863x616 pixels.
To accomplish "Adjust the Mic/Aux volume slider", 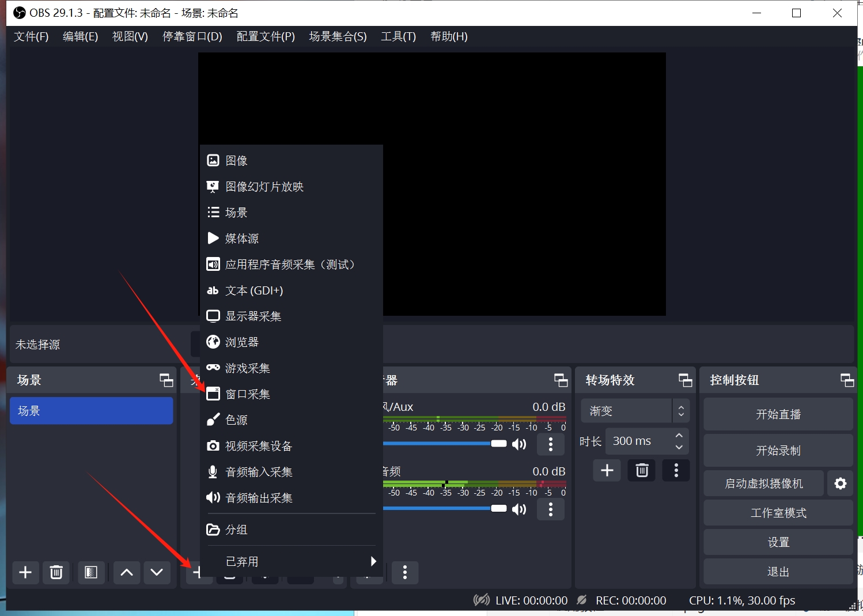I will (498, 444).
